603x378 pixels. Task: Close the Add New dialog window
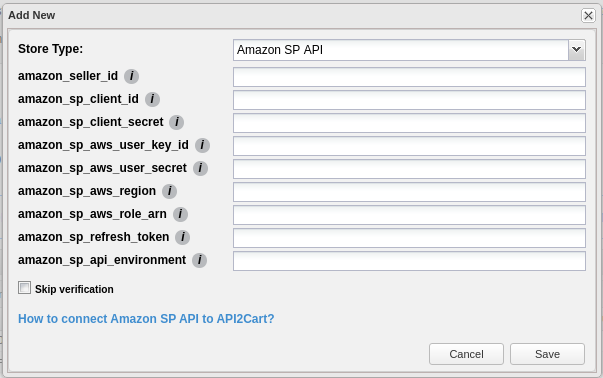click(588, 15)
